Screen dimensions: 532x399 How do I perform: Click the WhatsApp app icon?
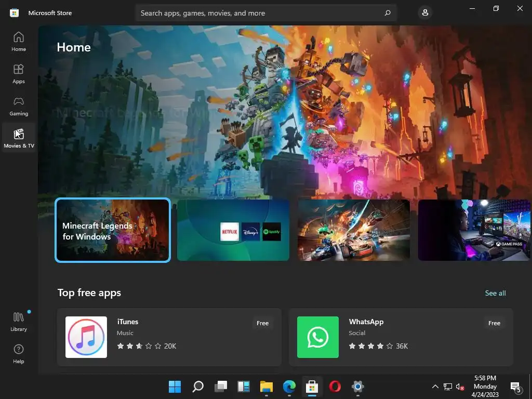click(x=318, y=337)
